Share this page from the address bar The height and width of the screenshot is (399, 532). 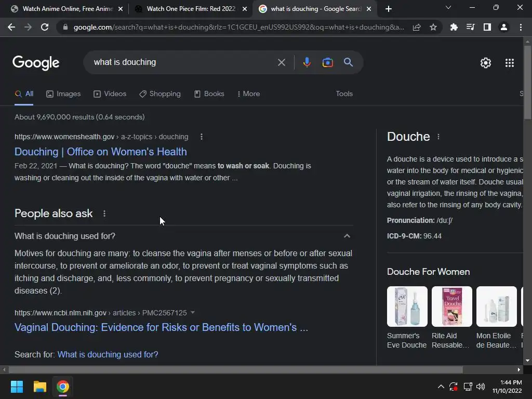(x=417, y=27)
